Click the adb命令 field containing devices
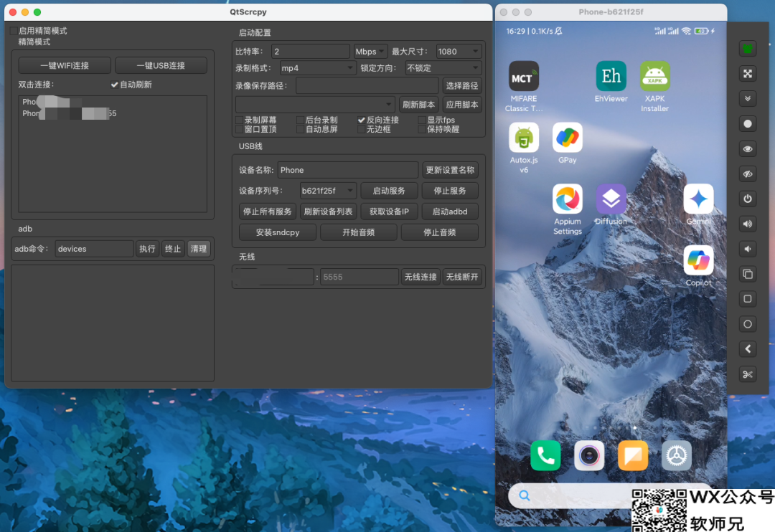The width and height of the screenshot is (775, 532). 94,249
